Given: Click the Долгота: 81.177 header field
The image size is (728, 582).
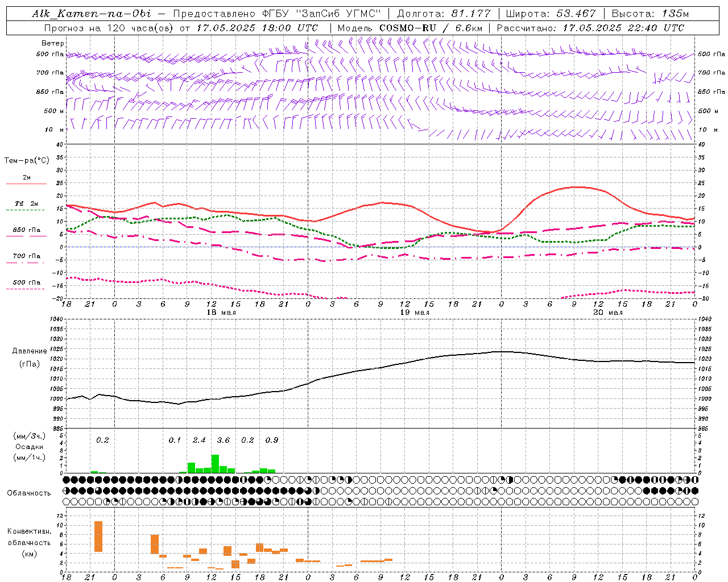Looking at the screenshot, I should pyautogui.click(x=444, y=14).
